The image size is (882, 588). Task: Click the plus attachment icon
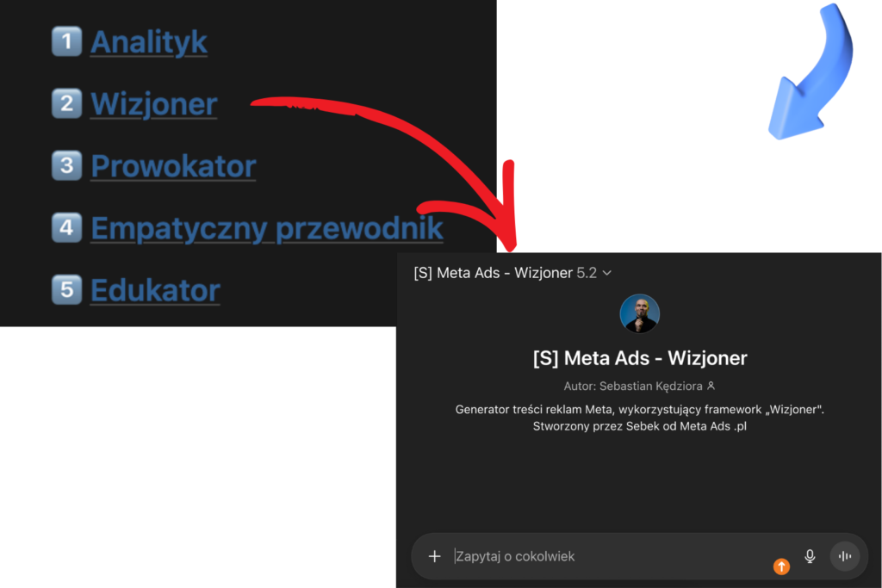[434, 556]
